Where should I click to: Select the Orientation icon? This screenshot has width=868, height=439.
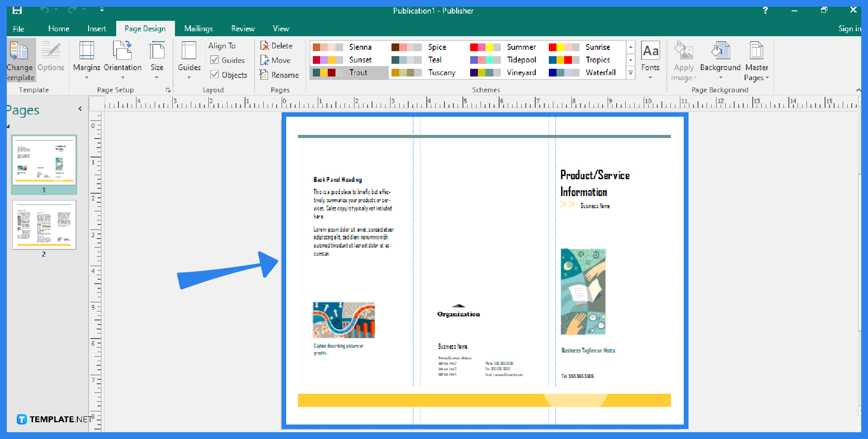[x=122, y=54]
